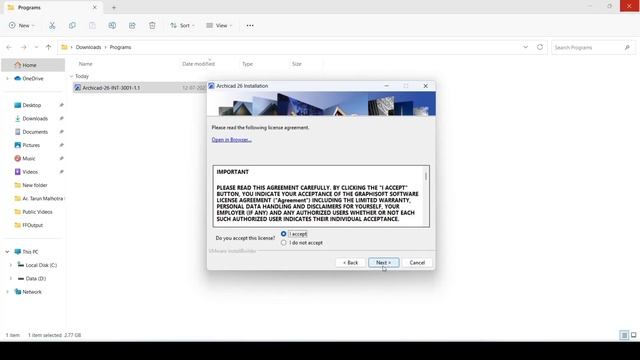Go back with the Back arrow
Viewport: 640px width, 360px height.
coord(9,47)
